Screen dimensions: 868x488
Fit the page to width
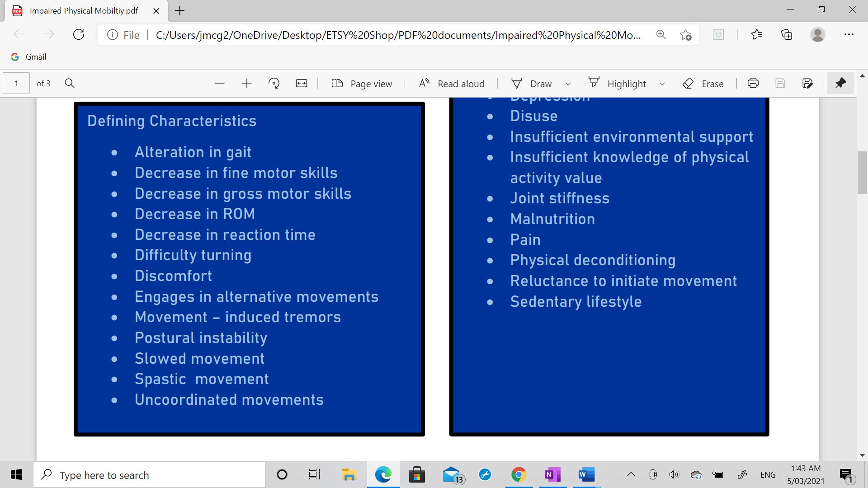(301, 83)
